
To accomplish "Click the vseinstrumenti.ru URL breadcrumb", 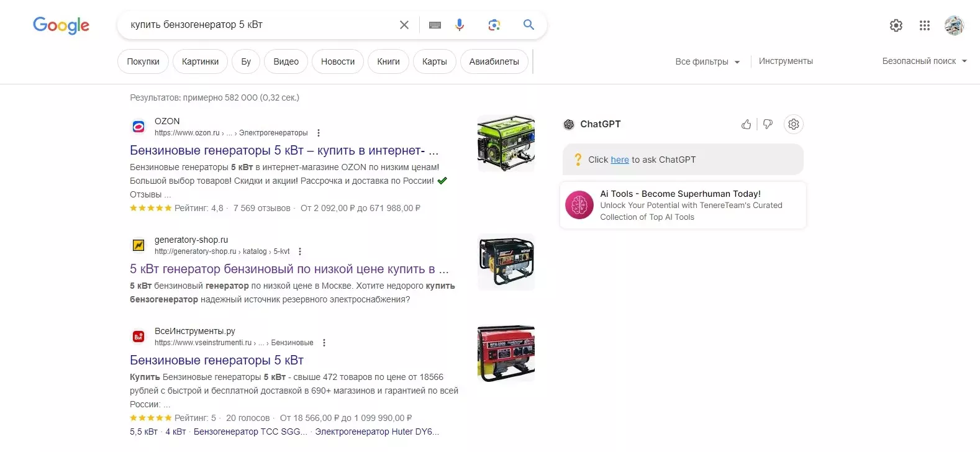I will click(x=234, y=343).
